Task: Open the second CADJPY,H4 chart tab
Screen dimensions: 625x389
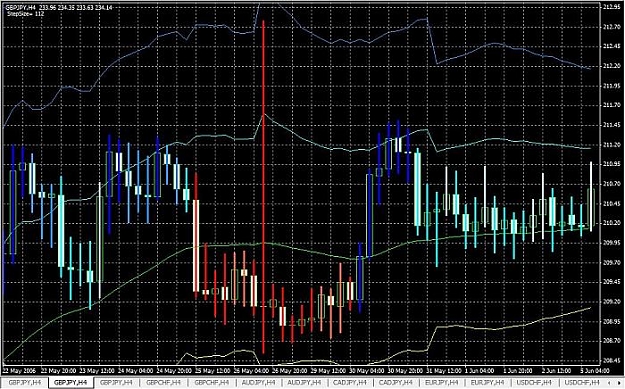Action: (x=396, y=383)
